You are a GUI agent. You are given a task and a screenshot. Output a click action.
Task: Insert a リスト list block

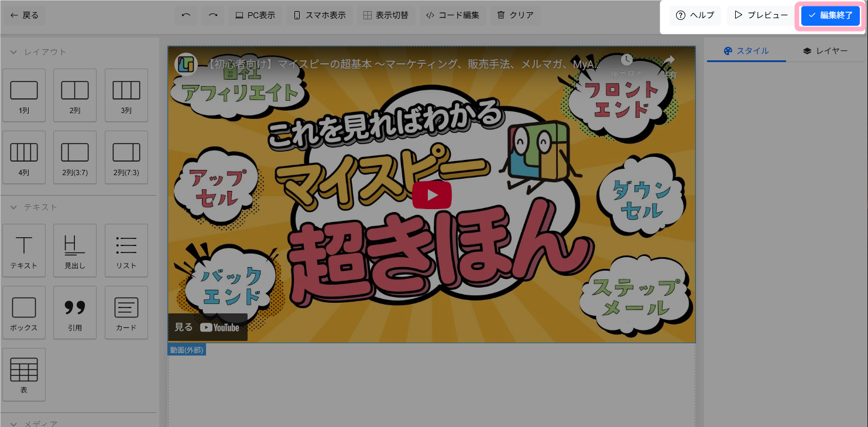[x=126, y=251]
